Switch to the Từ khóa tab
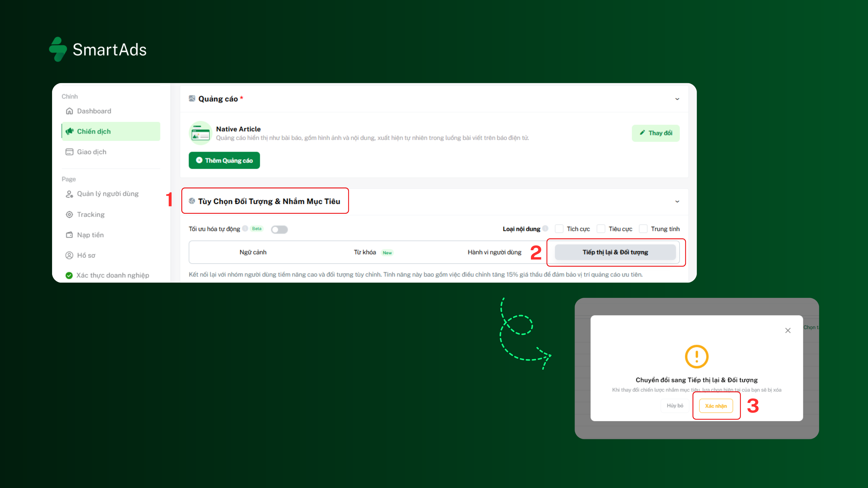 click(373, 252)
